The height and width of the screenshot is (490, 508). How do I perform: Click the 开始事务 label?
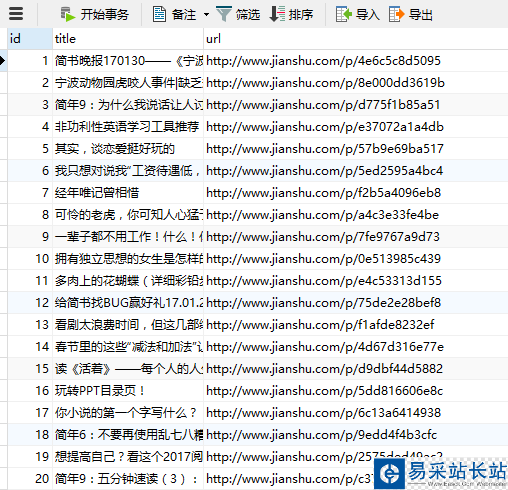tap(105, 15)
